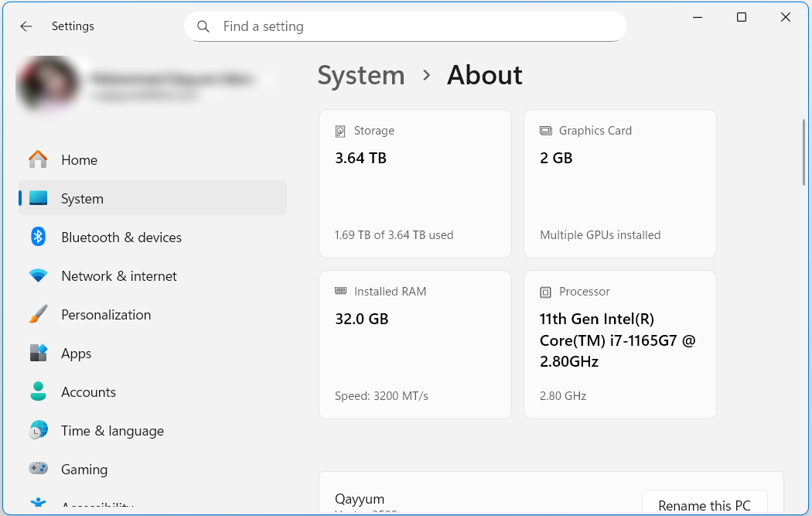Click the search magnifier icon
812x516 pixels.
click(x=203, y=26)
